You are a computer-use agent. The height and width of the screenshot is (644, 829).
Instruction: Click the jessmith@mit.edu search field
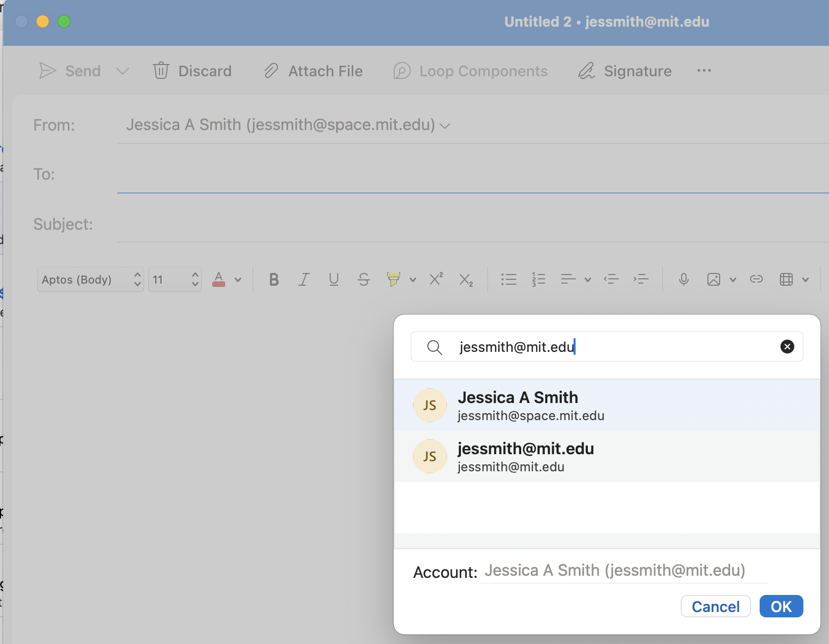[607, 347]
